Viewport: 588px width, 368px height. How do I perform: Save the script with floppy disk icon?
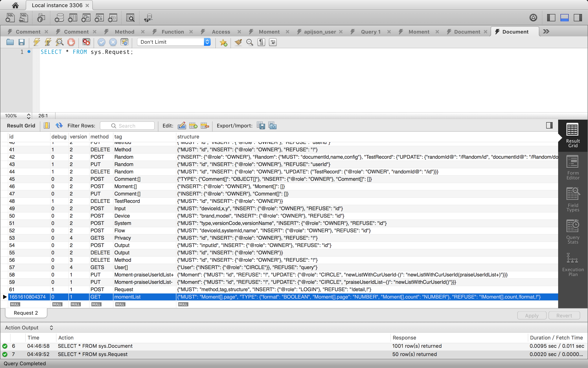pos(22,42)
